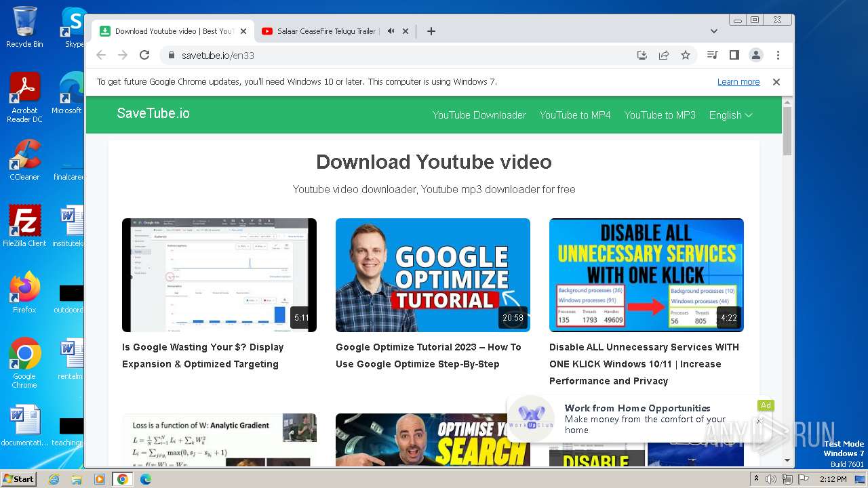Open Google Optimize Tutorial thumbnail
Viewport: 868px width, 488px height.
pyautogui.click(x=433, y=275)
